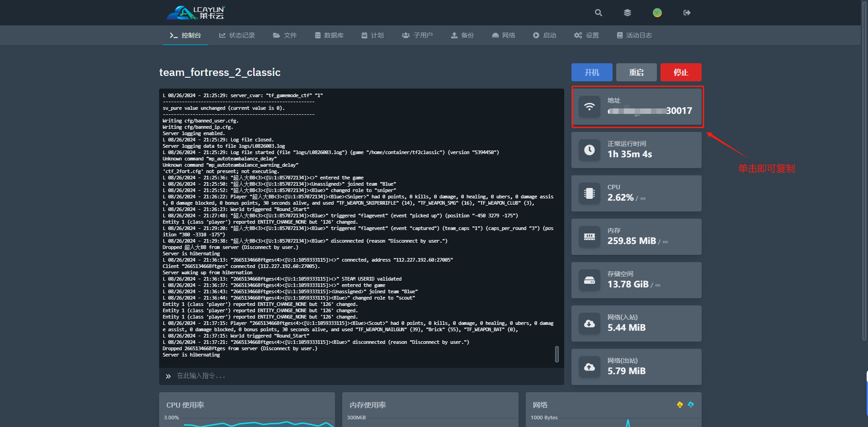Click the cyan cloud icon in 网络 chart
Image resolution: width=868 pixels, height=427 pixels.
691,405
